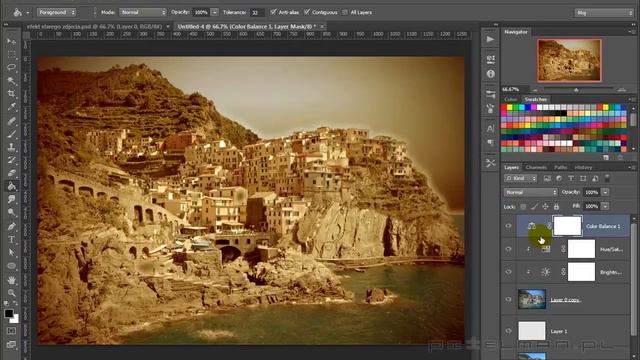Hide the Color Balance 1 layer
The width and height of the screenshot is (640, 360).
508,226
